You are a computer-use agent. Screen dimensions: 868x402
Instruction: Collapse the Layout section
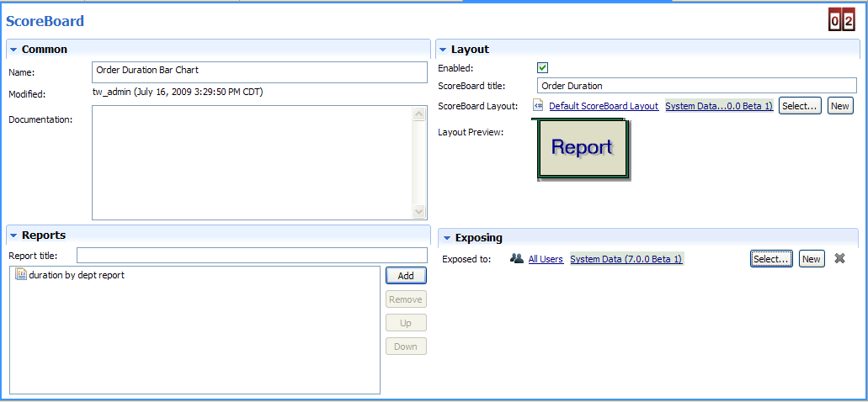443,50
